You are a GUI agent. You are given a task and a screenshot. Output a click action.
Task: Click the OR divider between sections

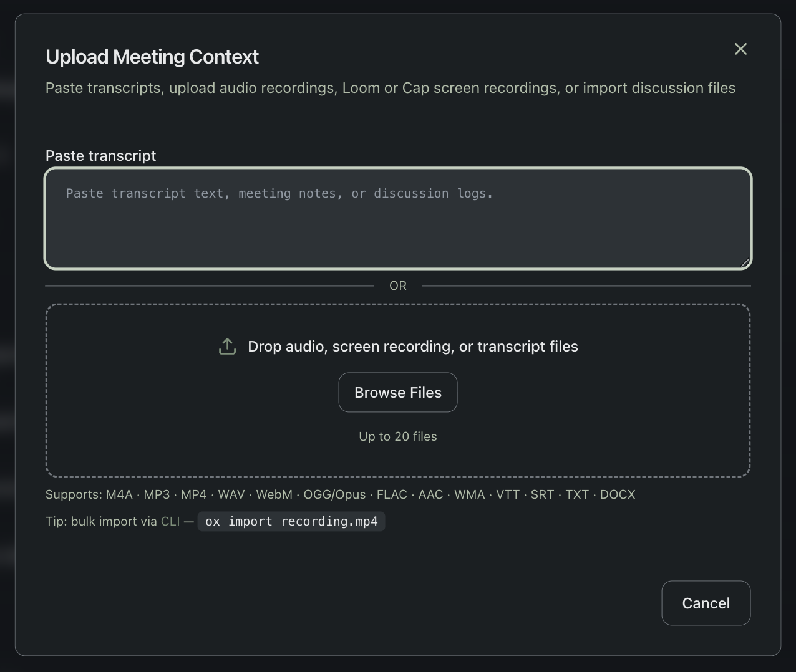point(397,286)
